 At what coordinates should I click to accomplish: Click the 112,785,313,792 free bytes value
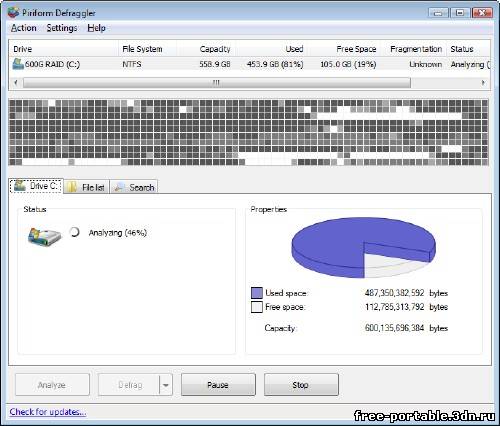coord(394,307)
